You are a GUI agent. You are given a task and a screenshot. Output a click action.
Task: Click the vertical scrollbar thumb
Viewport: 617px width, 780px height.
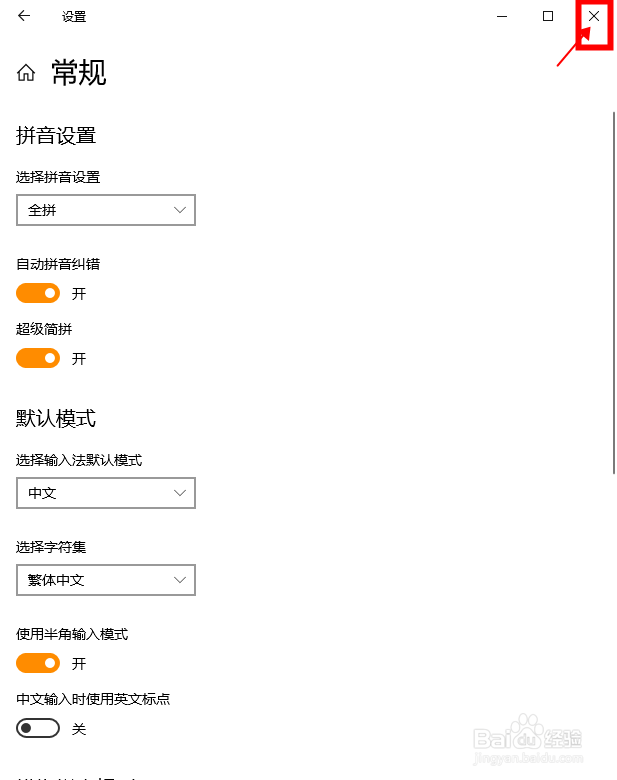click(614, 293)
